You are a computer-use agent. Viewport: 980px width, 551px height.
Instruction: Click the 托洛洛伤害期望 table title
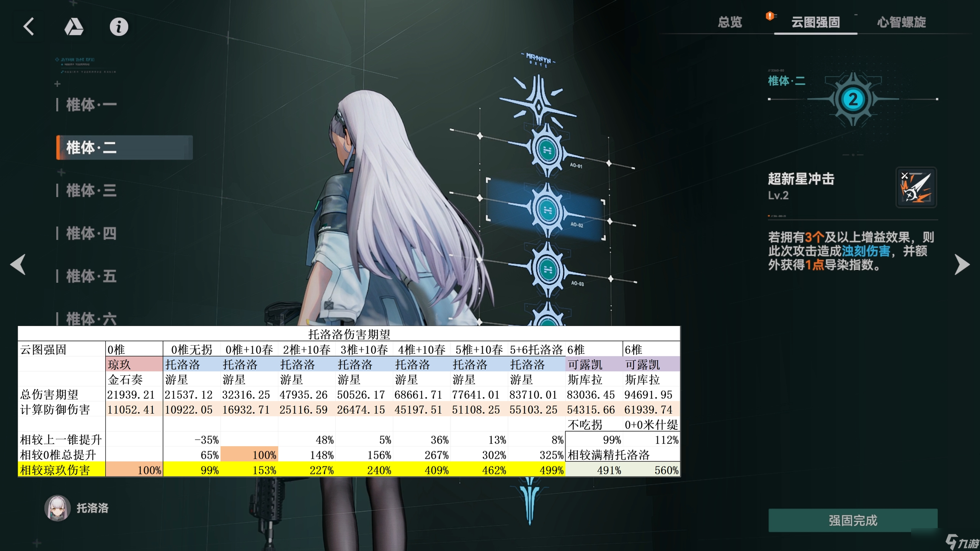(x=349, y=334)
